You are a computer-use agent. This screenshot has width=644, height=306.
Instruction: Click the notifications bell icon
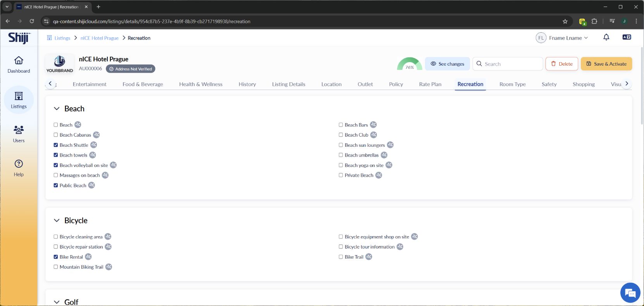606,37
